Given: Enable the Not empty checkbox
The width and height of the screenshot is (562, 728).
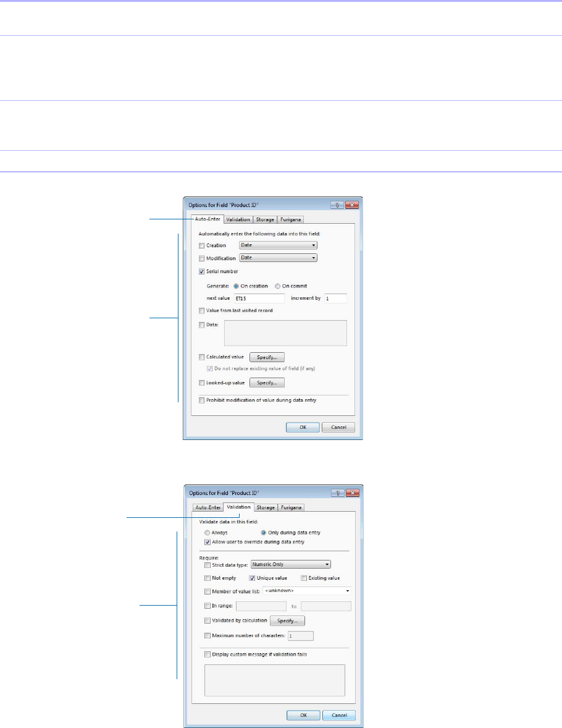Looking at the screenshot, I should [x=207, y=578].
